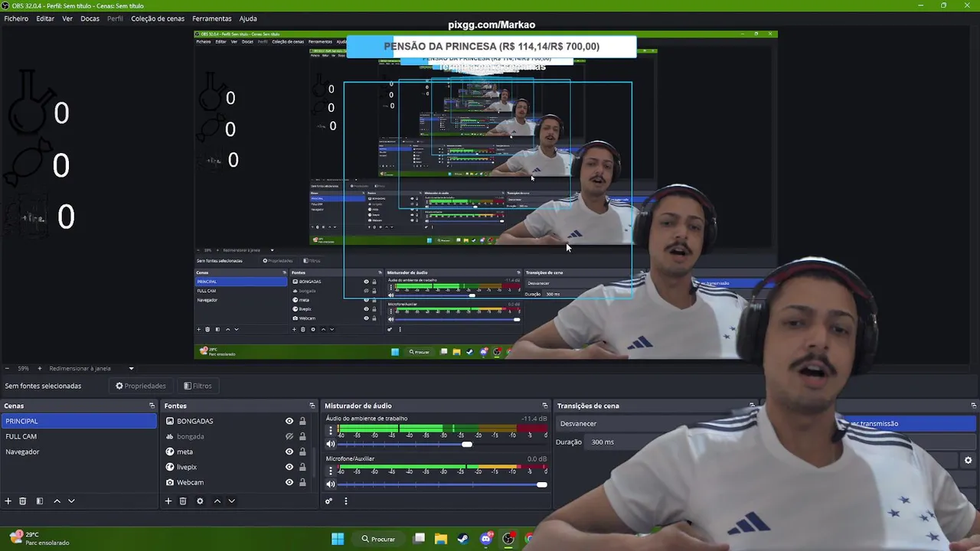The height and width of the screenshot is (551, 980).
Task: Open Steam from the taskbar
Action: point(463,539)
